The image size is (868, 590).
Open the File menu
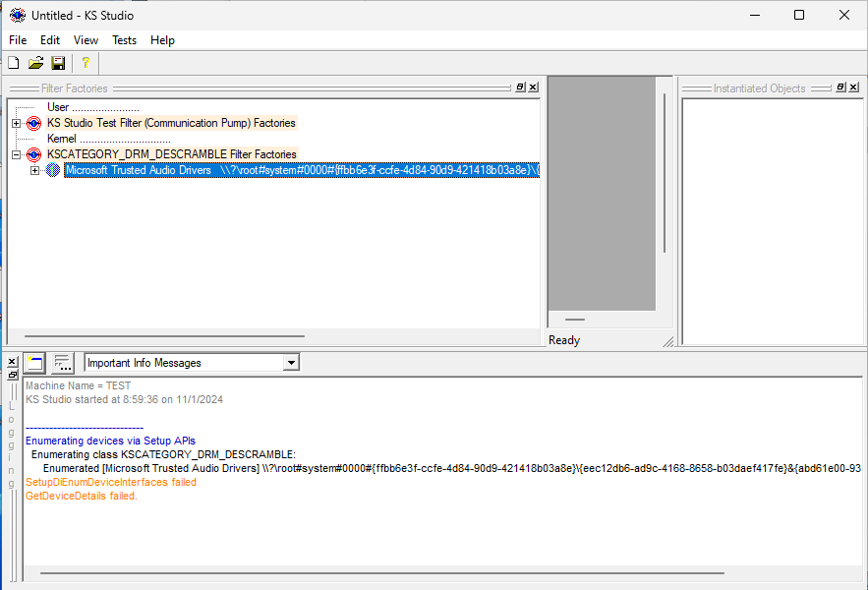point(18,40)
